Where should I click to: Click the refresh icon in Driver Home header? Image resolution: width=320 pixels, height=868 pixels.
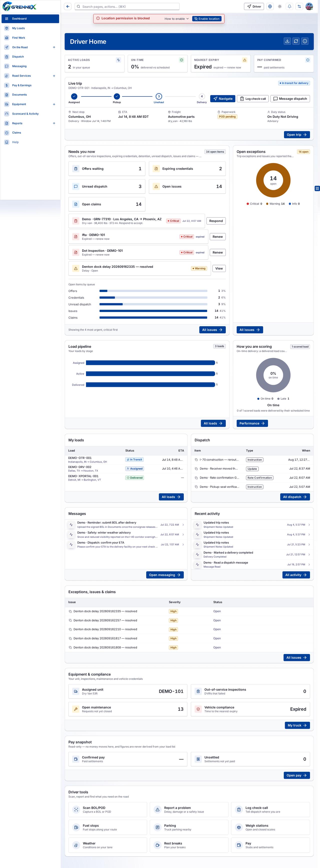point(296,41)
